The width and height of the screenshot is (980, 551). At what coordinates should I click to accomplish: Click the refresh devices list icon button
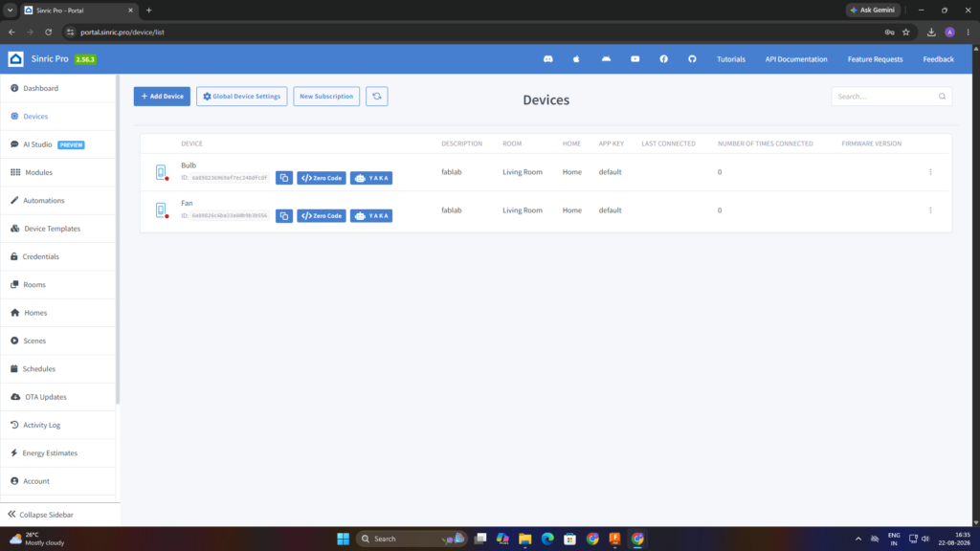[377, 97]
